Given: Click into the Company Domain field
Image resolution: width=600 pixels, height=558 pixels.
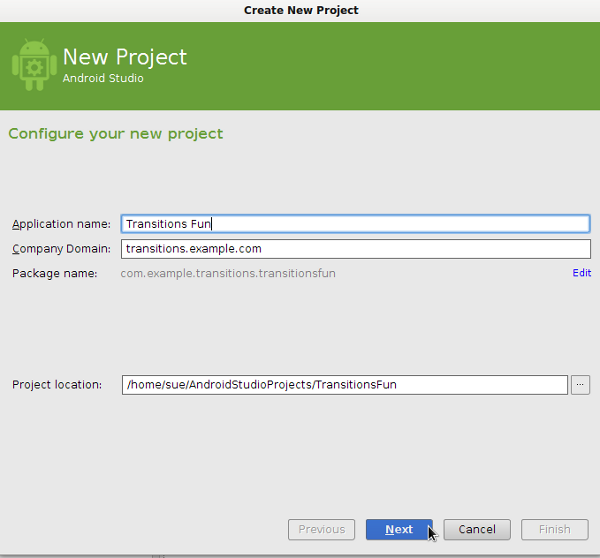Looking at the screenshot, I should [x=355, y=249].
